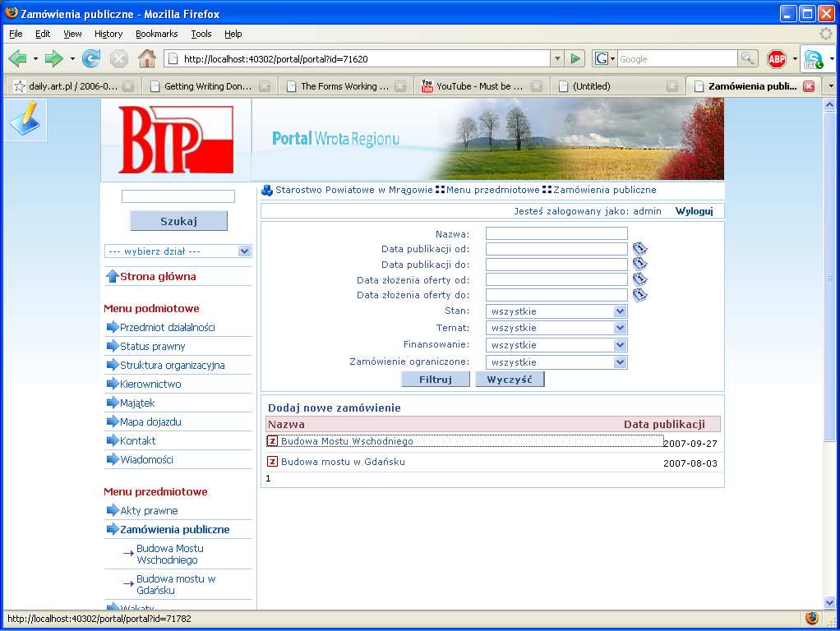The image size is (840, 631).
Task: Click the Starostwo Powiatowe breadcrumb people icon
Action: (x=267, y=190)
